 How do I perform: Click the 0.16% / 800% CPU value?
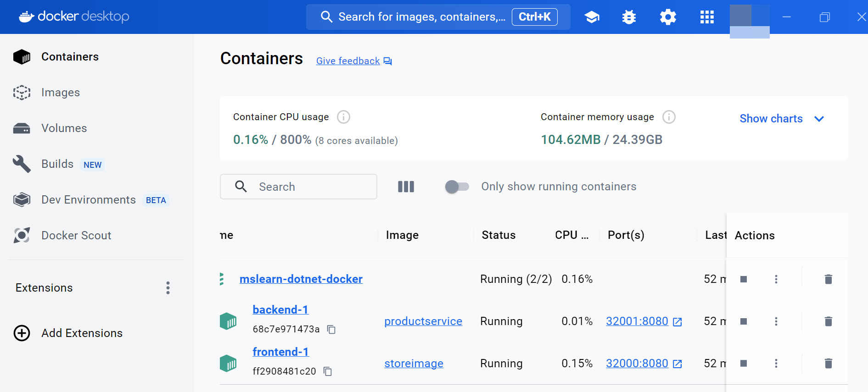click(x=272, y=140)
